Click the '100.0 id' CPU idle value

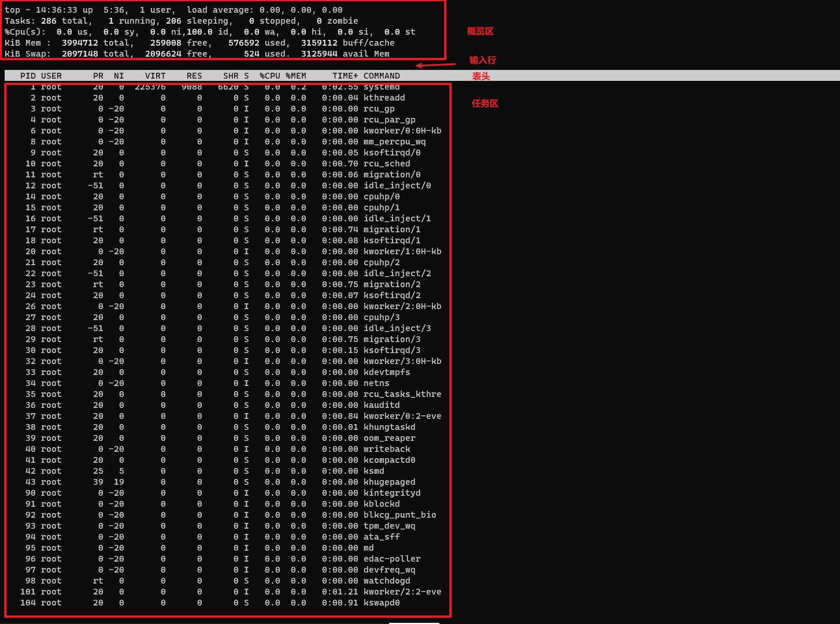tap(208, 32)
